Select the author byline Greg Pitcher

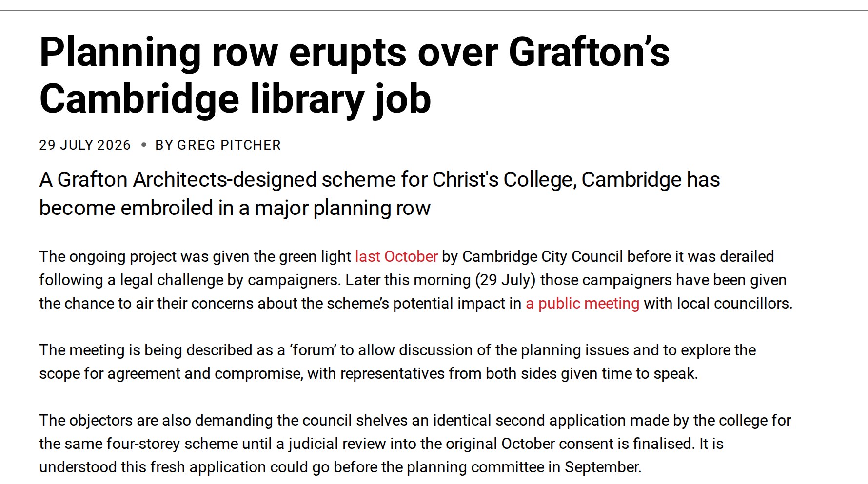[x=218, y=145]
